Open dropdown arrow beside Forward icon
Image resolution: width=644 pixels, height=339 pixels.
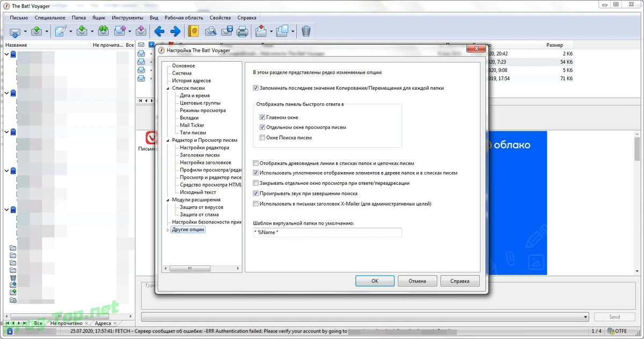click(129, 31)
